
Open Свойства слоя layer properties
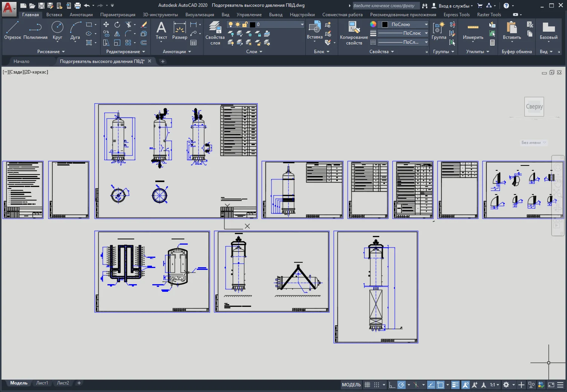pos(215,33)
